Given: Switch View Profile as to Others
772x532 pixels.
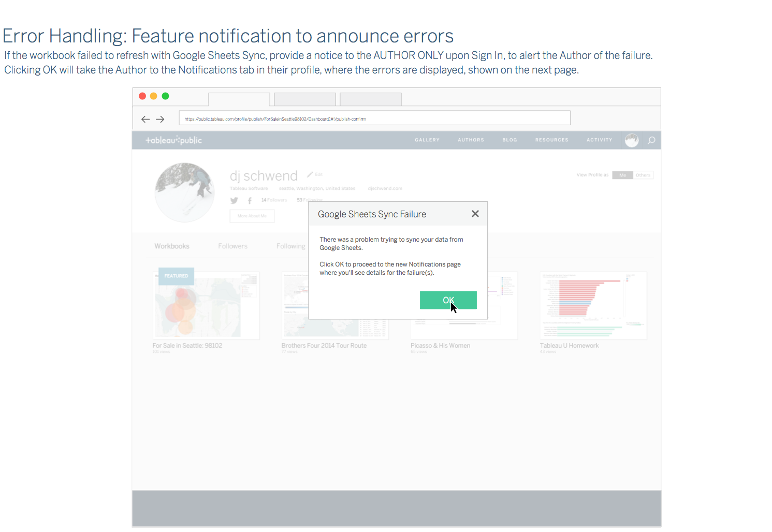Looking at the screenshot, I should click(x=643, y=175).
